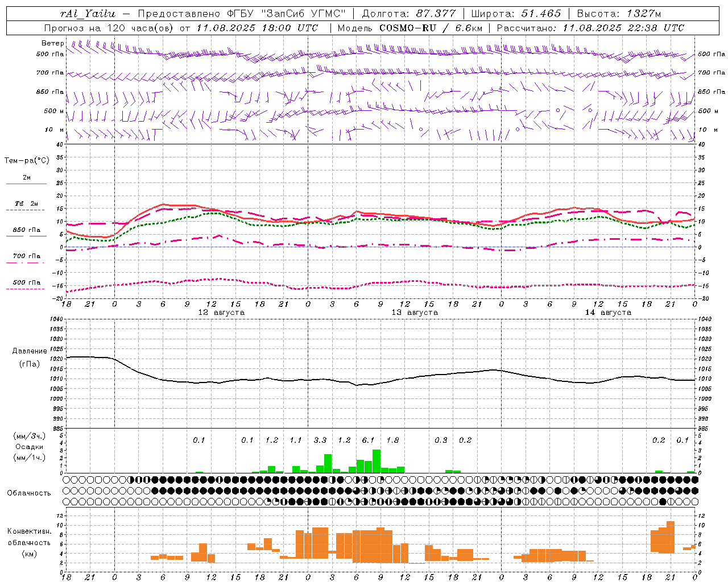Click the 500 м wind level label on left
This screenshot has width=728, height=582.
click(x=54, y=111)
